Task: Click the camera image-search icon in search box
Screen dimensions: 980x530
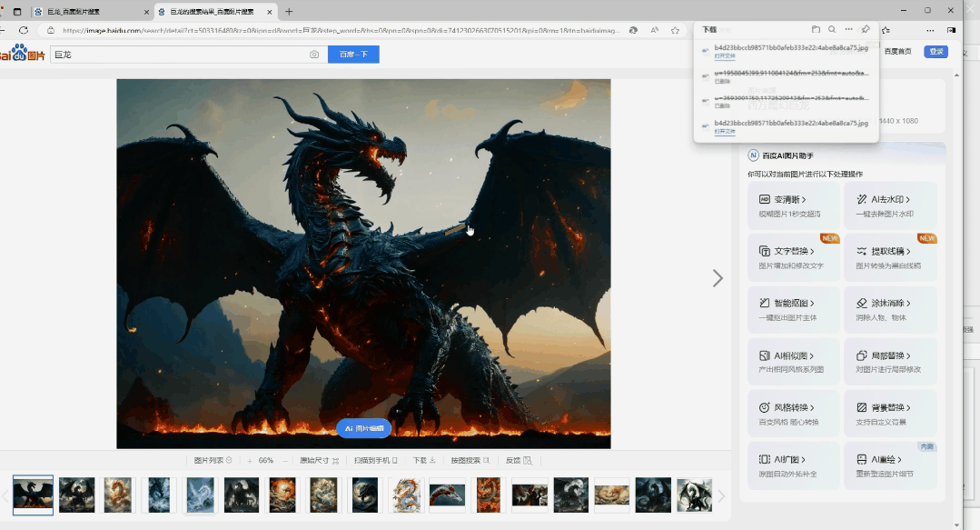Action: (314, 55)
